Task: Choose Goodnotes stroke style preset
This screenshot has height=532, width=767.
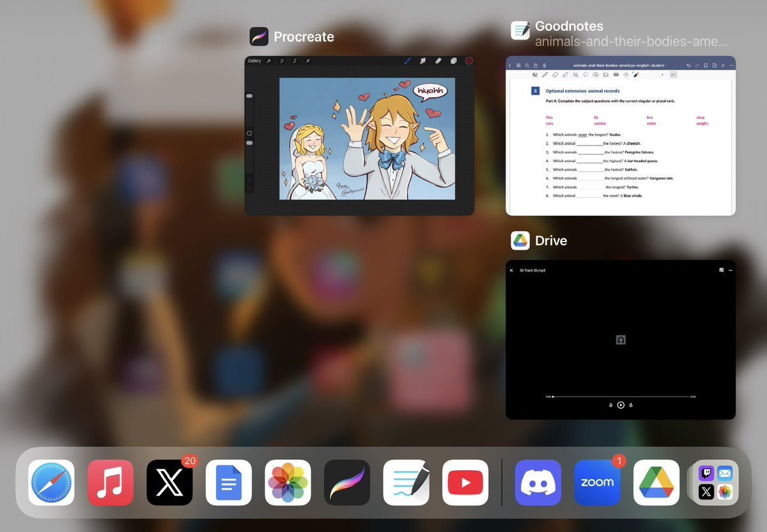Action: pyautogui.click(x=673, y=75)
